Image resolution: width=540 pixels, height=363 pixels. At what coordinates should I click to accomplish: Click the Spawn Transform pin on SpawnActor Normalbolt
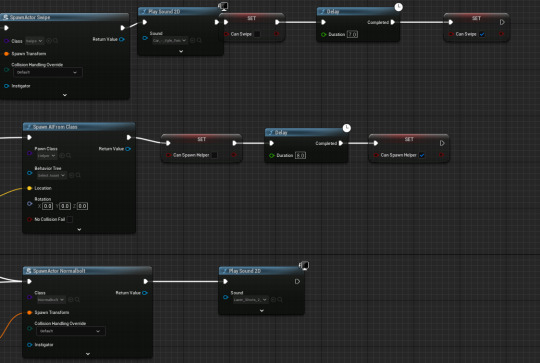pyautogui.click(x=29, y=312)
